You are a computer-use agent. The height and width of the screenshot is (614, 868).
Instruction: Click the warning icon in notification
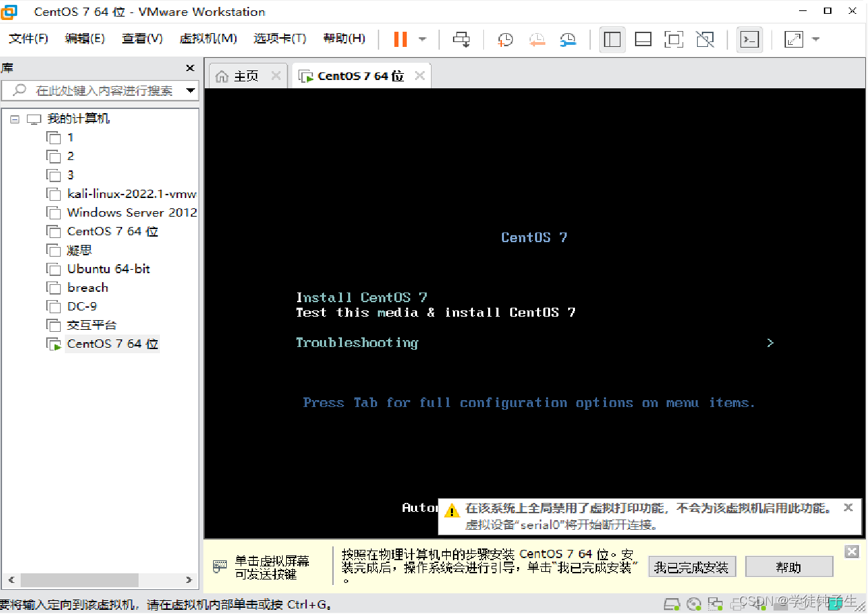tap(452, 511)
